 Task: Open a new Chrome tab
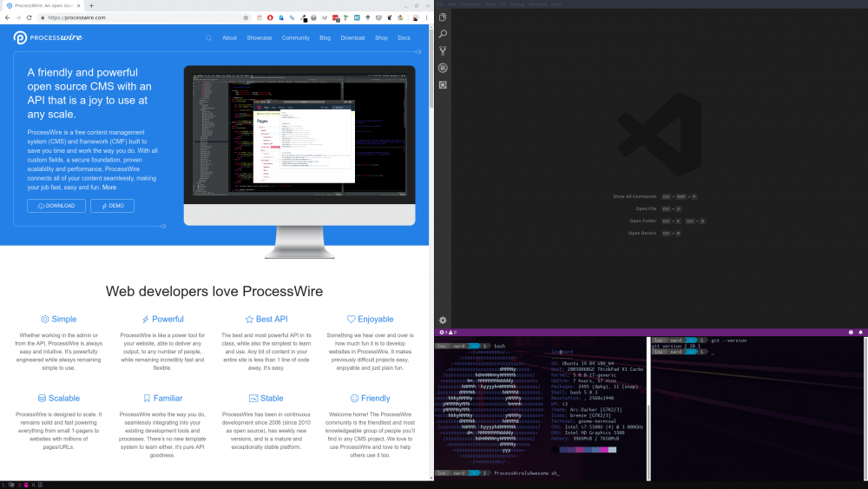(x=91, y=5)
